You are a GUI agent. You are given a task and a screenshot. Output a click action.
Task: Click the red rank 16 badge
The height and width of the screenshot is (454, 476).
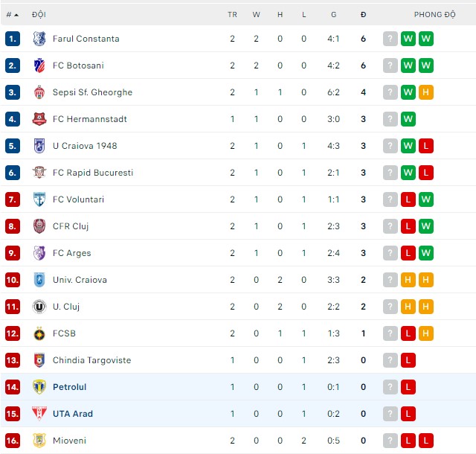pyautogui.click(x=13, y=441)
